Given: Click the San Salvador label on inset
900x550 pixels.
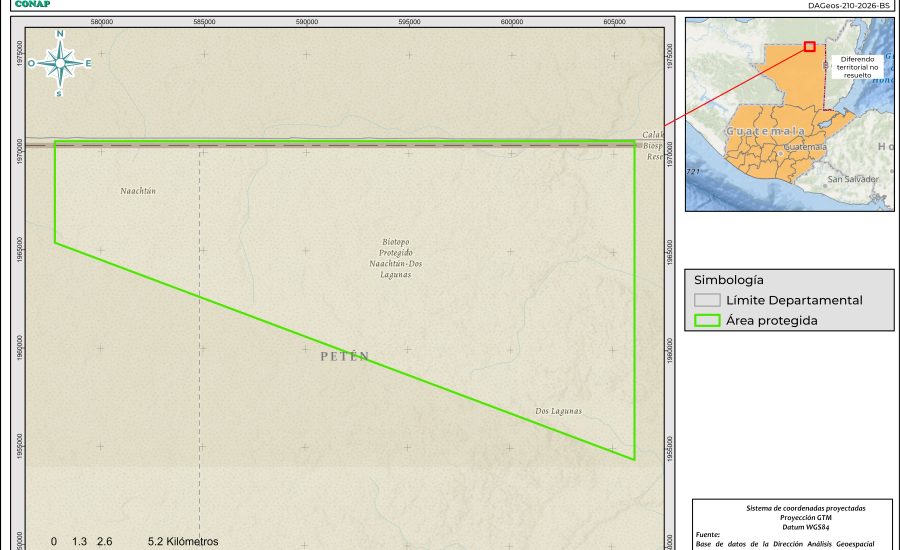Looking at the screenshot, I should point(852,179).
